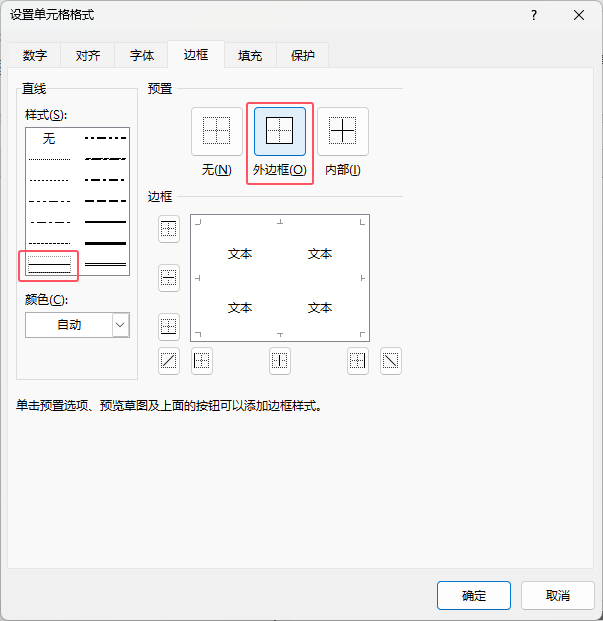Switch to the 对齐 tab
The width and height of the screenshot is (603, 621).
click(x=88, y=55)
